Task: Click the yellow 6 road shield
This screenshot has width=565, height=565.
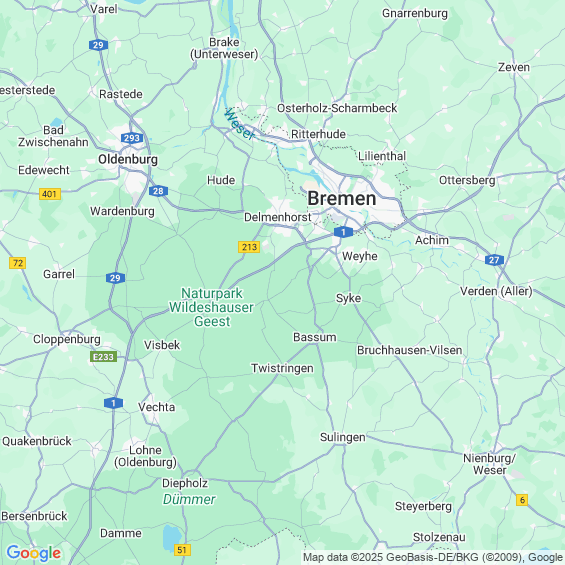Action: tap(522, 500)
